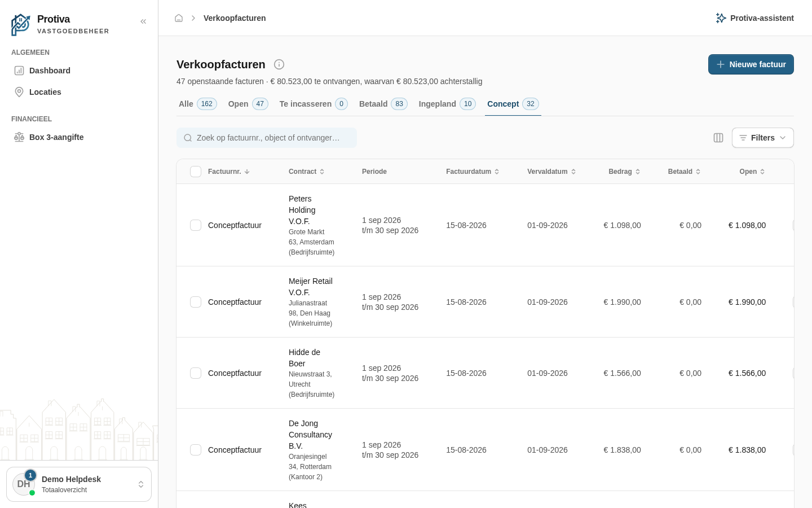Focus the invoice search field
The width and height of the screenshot is (812, 508).
click(267, 138)
